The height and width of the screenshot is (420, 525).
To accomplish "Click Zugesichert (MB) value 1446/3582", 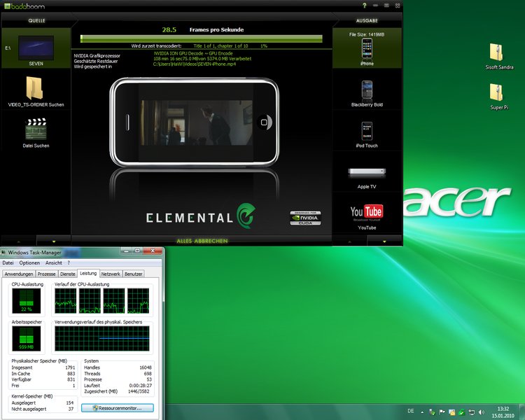I will click(x=139, y=391).
